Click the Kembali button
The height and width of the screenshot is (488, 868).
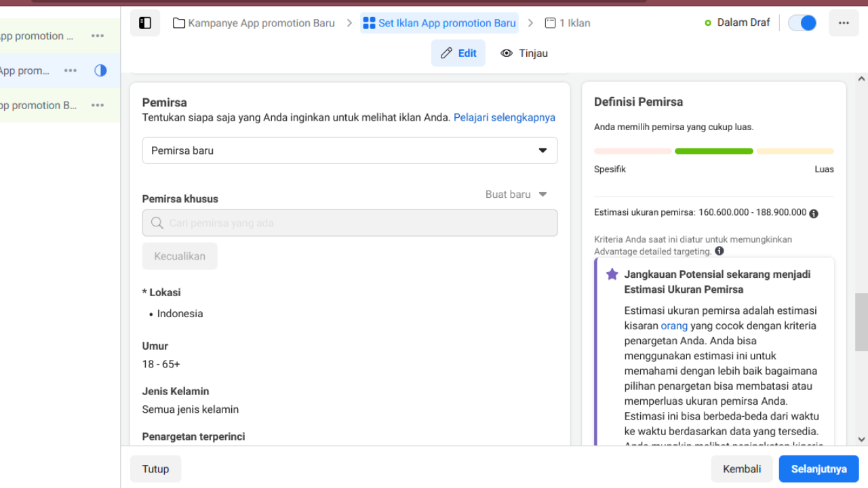point(742,469)
